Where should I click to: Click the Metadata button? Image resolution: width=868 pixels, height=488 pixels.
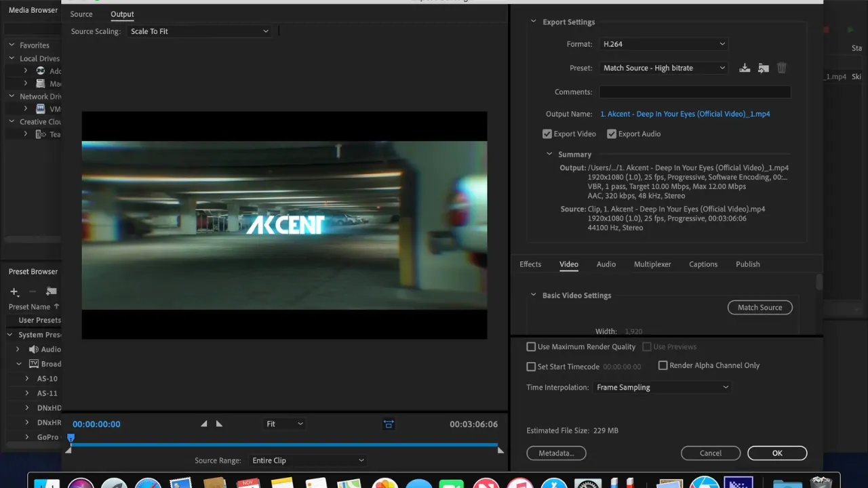pyautogui.click(x=556, y=453)
